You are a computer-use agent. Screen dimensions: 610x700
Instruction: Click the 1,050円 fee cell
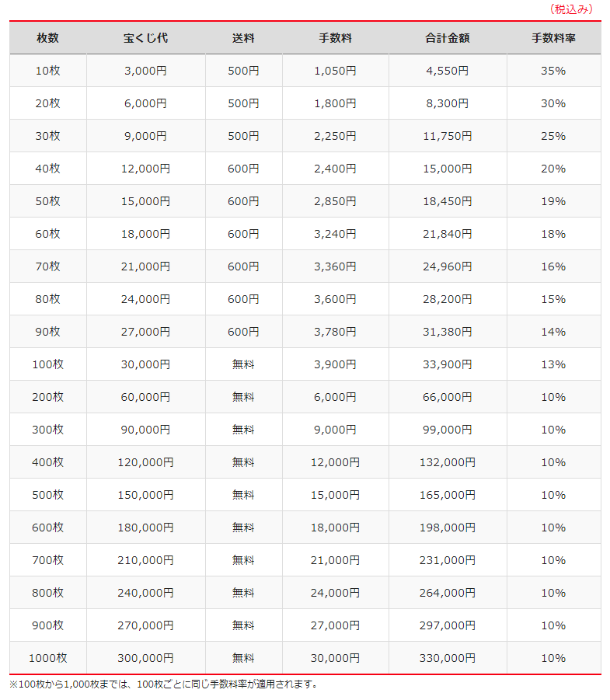[336, 71]
